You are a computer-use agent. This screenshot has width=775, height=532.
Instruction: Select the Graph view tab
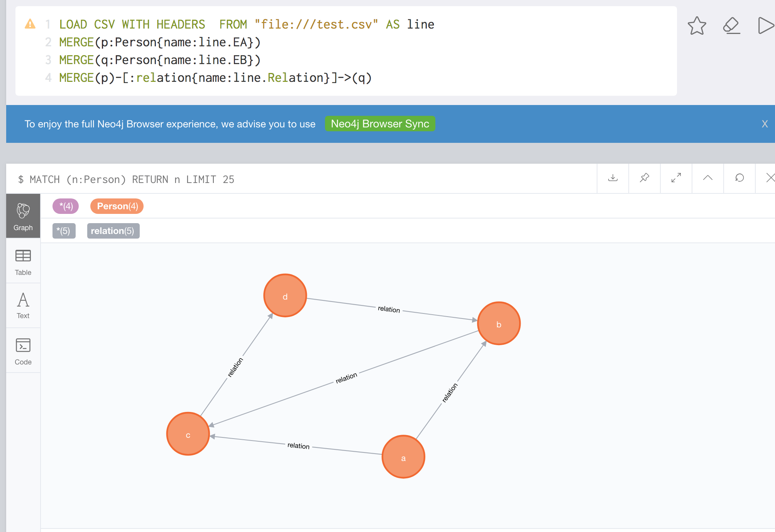23,216
